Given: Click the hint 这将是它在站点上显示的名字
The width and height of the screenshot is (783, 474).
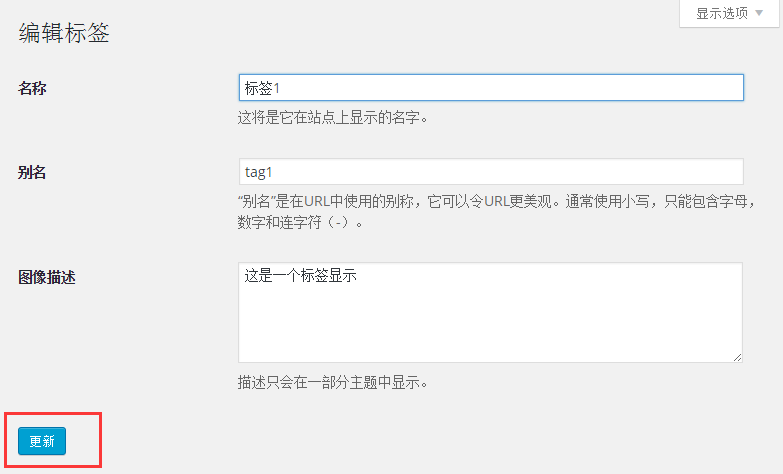Looking at the screenshot, I should coord(333,118).
